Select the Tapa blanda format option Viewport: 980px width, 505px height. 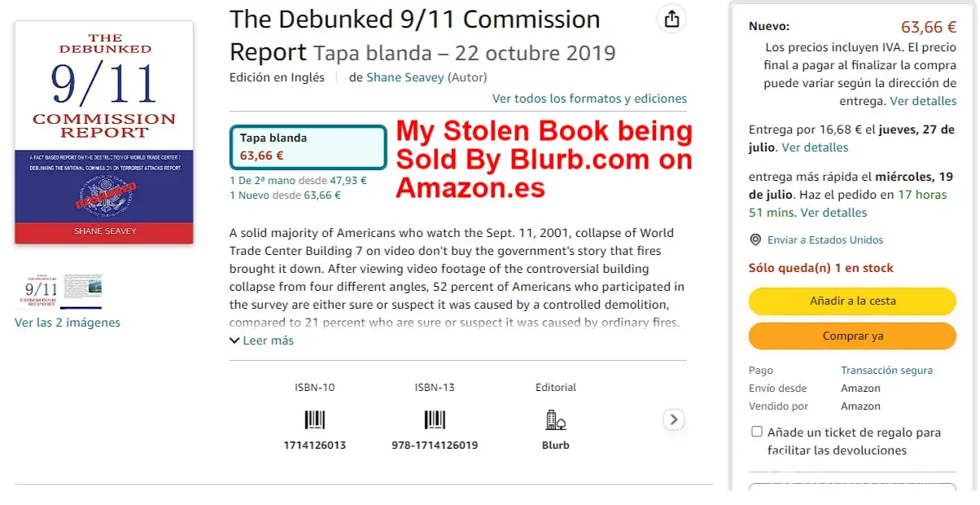[x=308, y=147]
